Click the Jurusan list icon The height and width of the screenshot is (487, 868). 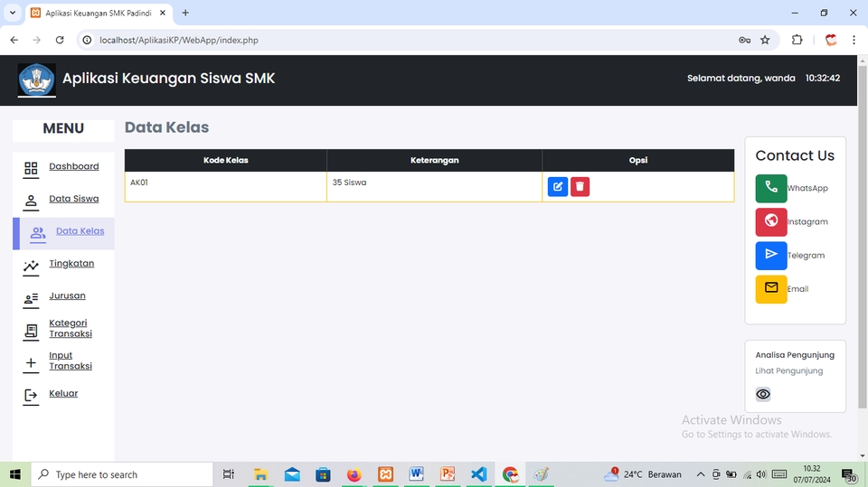31,299
